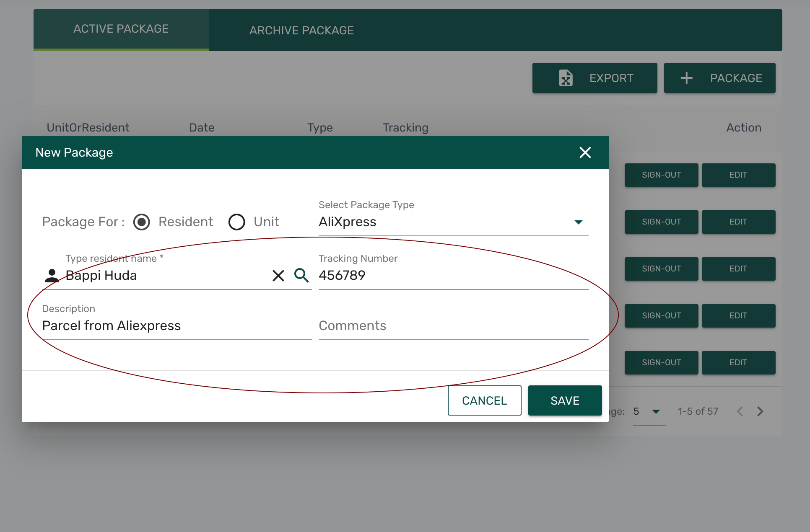Click the export file icon
Viewport: 810px width, 532px height.
[566, 78]
